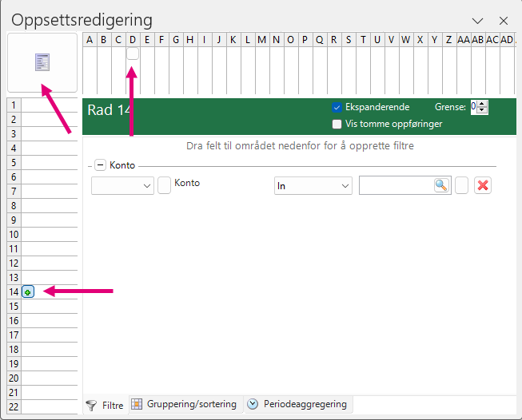522x420 pixels.
Task: Select column header H
Action: [190, 40]
